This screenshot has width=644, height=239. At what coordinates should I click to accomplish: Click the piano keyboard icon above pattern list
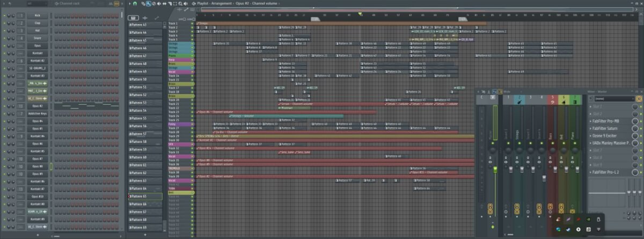(x=133, y=18)
